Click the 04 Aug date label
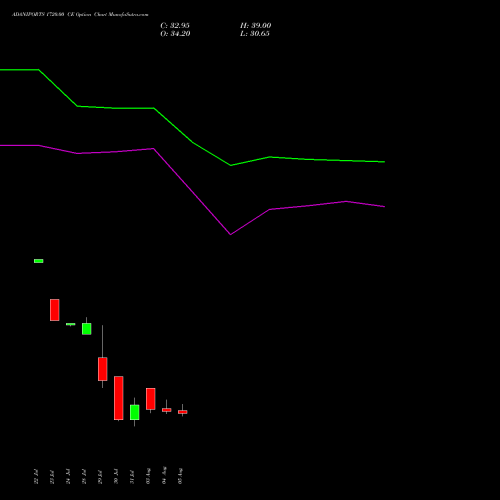 tap(164, 476)
